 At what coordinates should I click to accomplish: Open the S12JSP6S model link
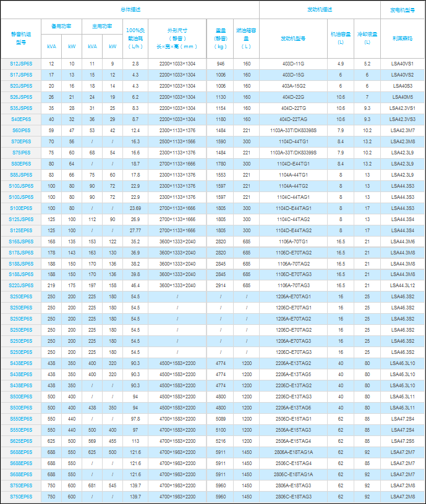(x=22, y=64)
